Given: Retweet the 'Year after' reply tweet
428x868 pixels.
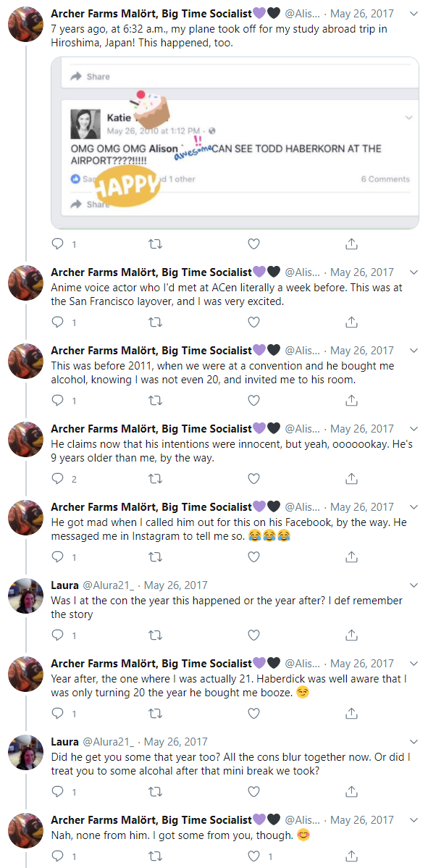Looking at the screenshot, I should (x=156, y=713).
